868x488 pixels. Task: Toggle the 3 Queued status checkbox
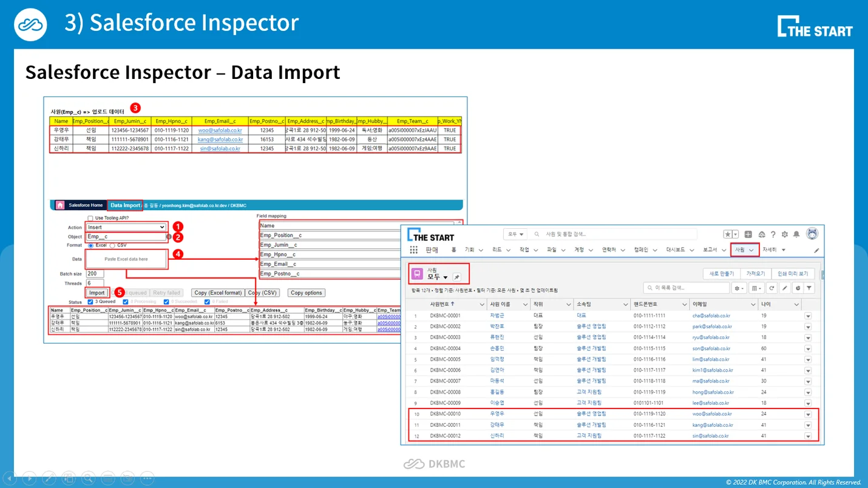[90, 302]
